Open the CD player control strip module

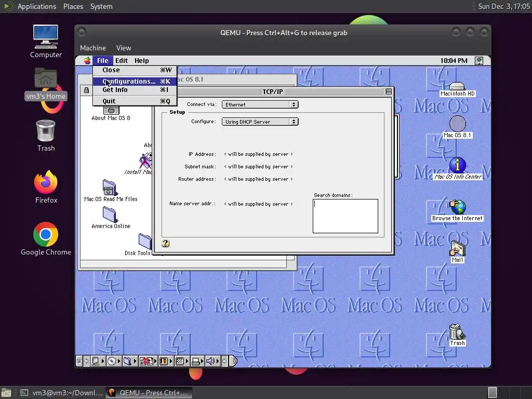tap(114, 362)
